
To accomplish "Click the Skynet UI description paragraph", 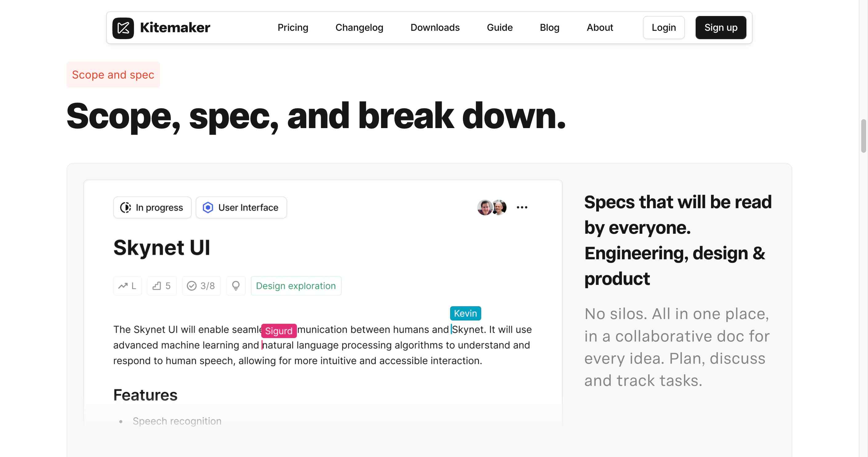I will click(x=323, y=345).
